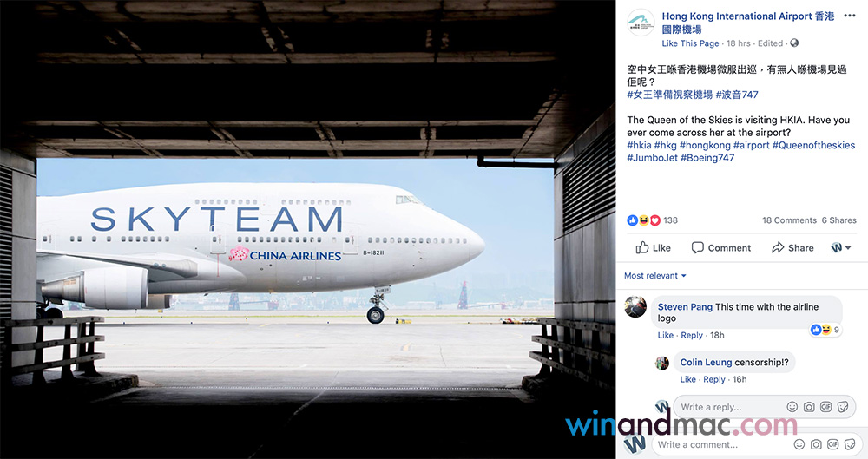
Task: View the 18 Comments count
Action: click(x=789, y=220)
